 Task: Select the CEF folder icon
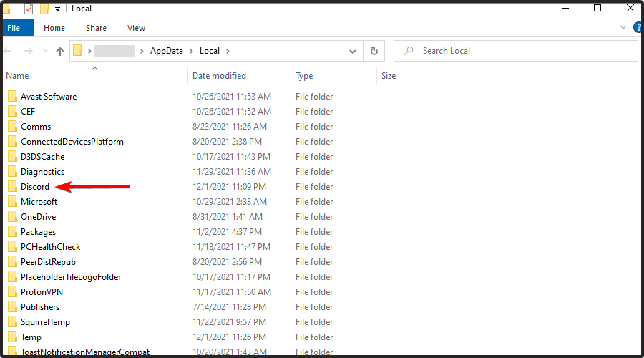(x=12, y=112)
